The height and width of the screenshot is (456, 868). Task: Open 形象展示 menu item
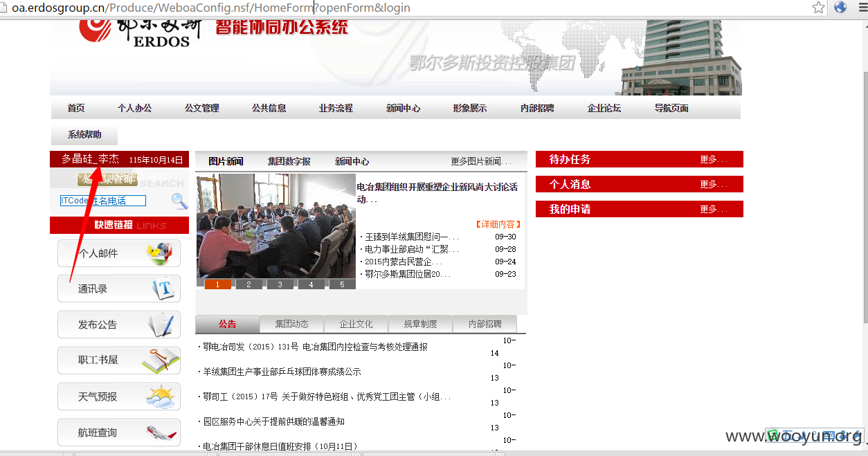point(470,108)
